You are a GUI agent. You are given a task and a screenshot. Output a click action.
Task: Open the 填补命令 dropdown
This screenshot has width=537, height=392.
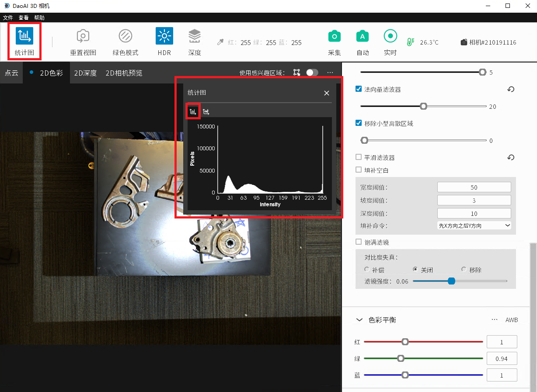pos(474,225)
